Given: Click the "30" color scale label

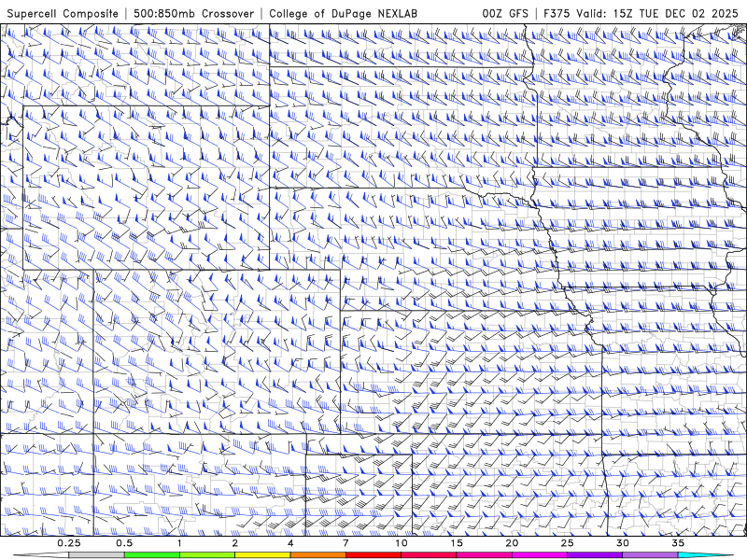Looking at the screenshot, I should coord(623,543).
